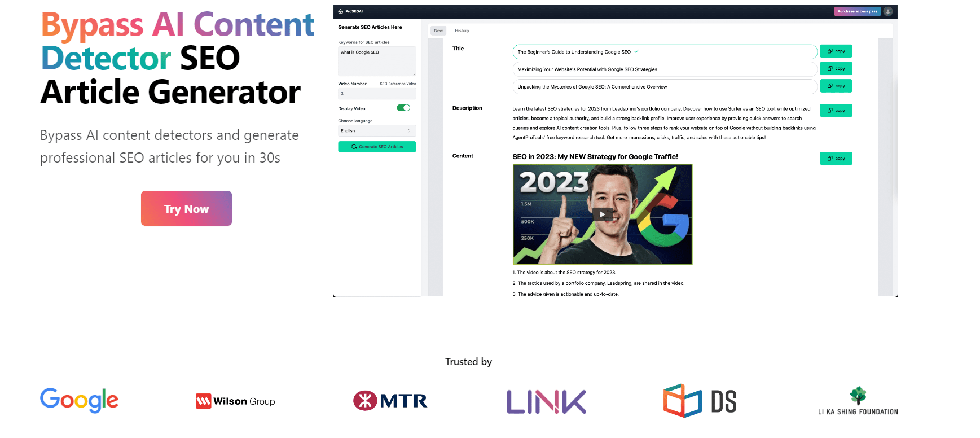The image size is (980, 438).
Task: Open the Choose language dropdown
Action: pos(377,131)
